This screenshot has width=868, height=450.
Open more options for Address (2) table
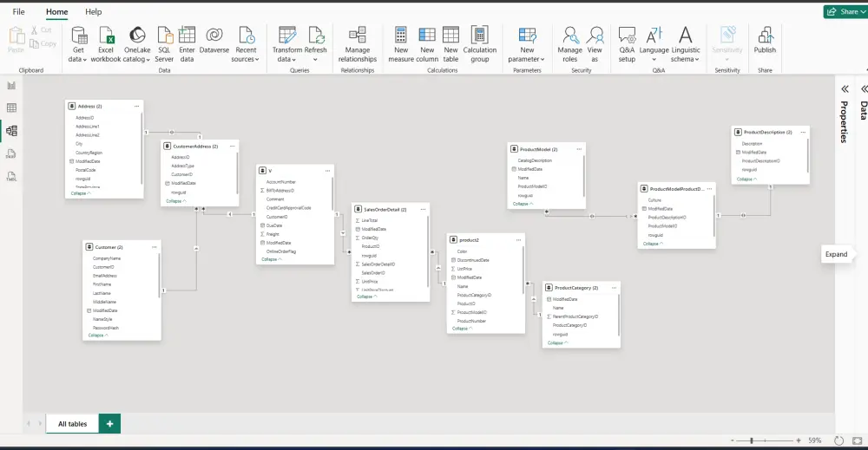[x=137, y=106]
